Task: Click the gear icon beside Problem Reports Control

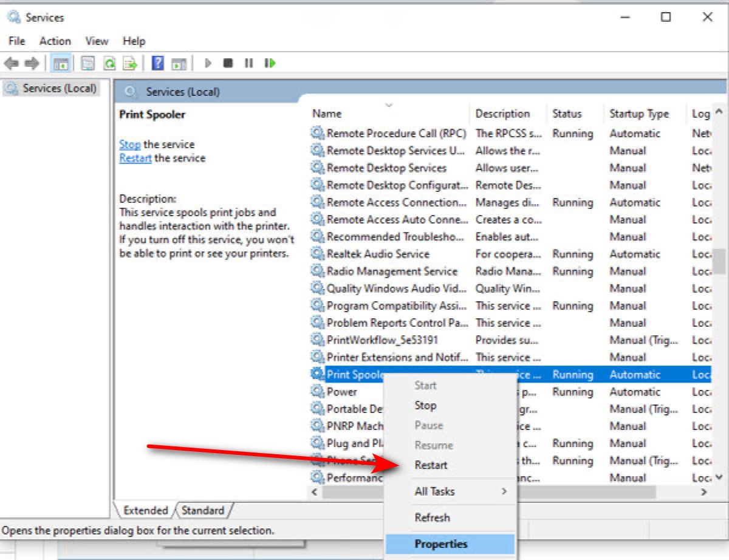Action: click(317, 323)
